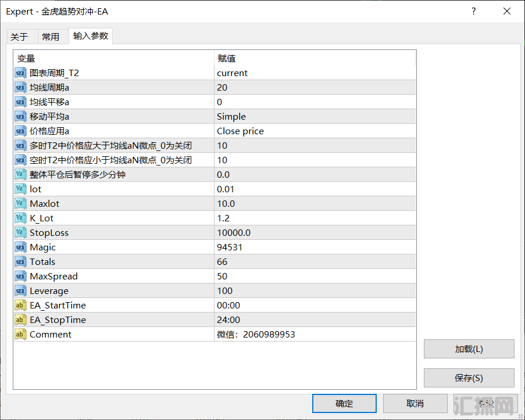Click the double icon beside K_Lot
Image resolution: width=525 pixels, height=420 pixels.
point(20,218)
